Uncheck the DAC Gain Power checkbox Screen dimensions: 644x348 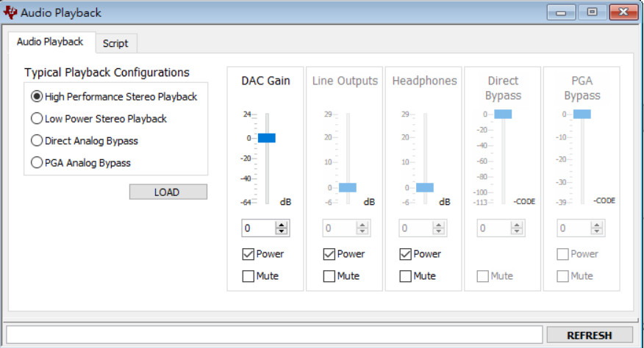tap(248, 254)
